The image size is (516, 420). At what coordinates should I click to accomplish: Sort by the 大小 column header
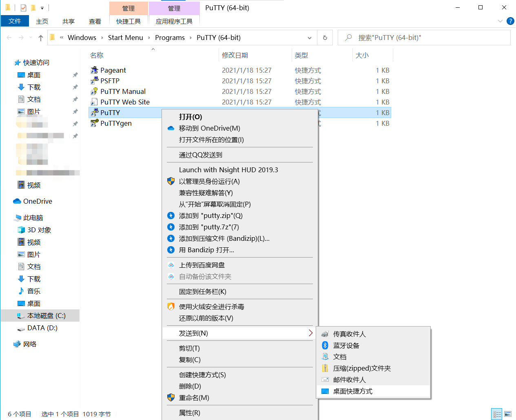tap(362, 55)
